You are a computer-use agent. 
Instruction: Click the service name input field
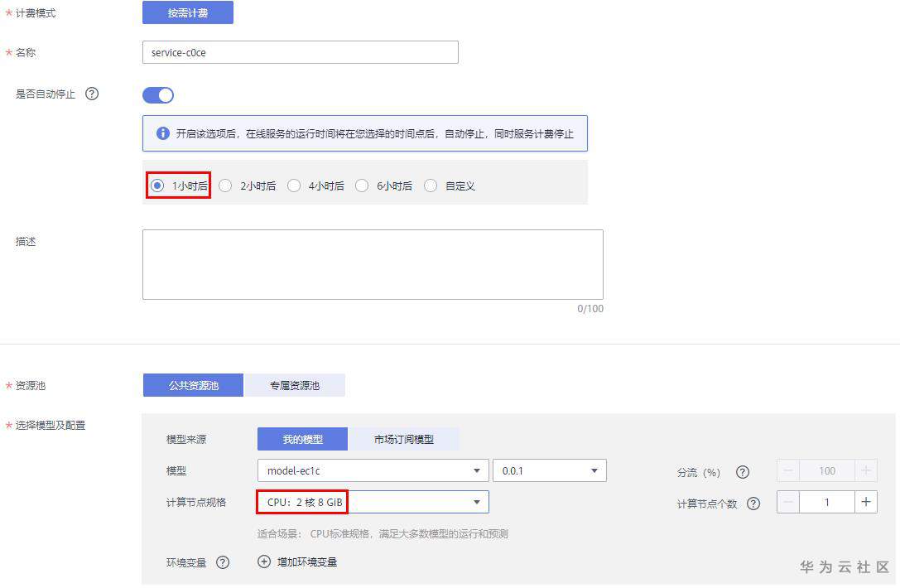click(300, 52)
